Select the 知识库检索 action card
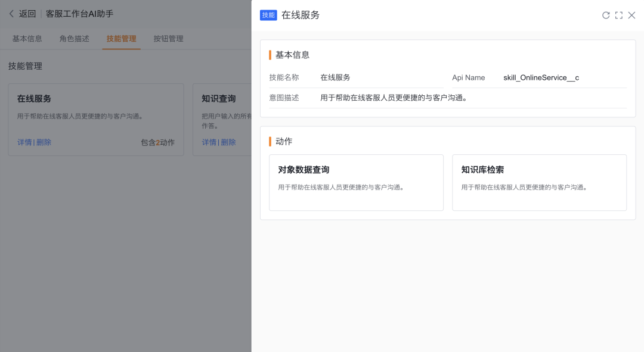Viewport: 644px width, 352px height. tap(539, 182)
